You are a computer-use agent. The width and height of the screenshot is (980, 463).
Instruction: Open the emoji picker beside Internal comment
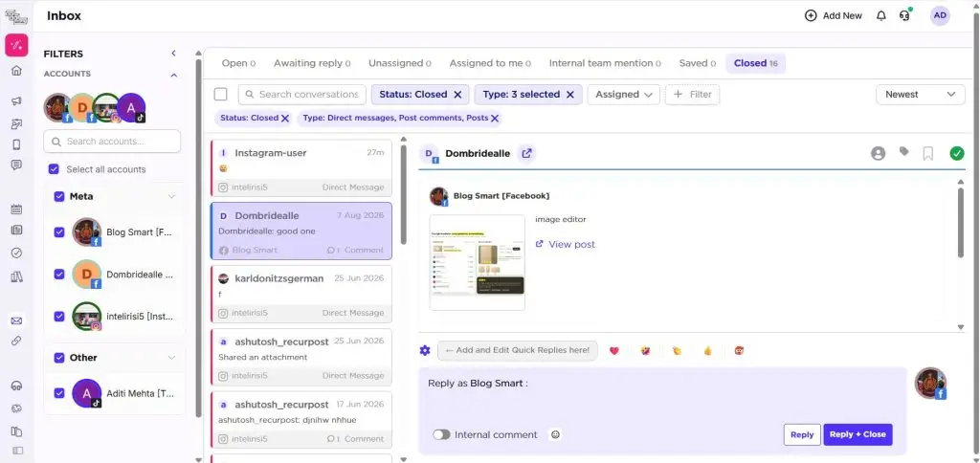pyautogui.click(x=555, y=434)
